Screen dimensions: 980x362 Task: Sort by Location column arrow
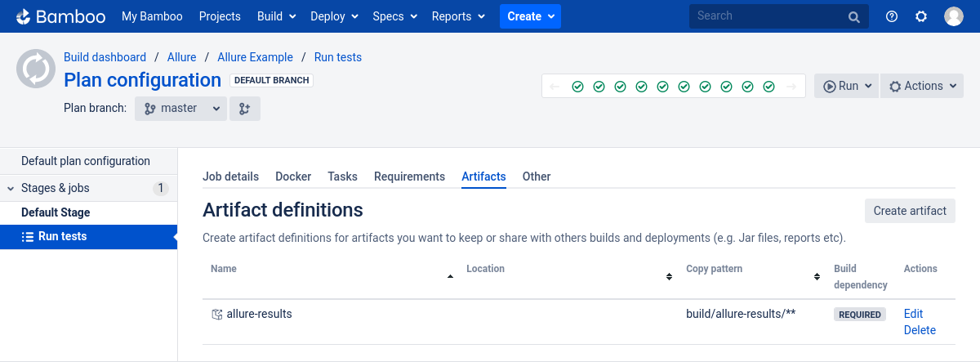click(669, 277)
